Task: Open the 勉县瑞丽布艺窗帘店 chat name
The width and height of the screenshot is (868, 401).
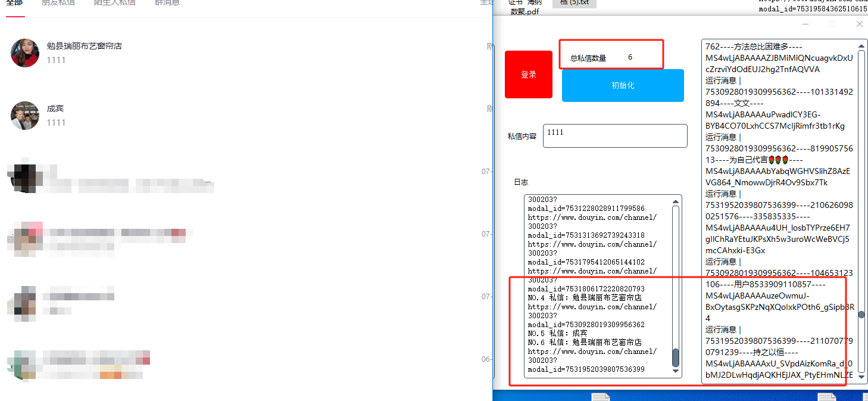Action: 85,46
